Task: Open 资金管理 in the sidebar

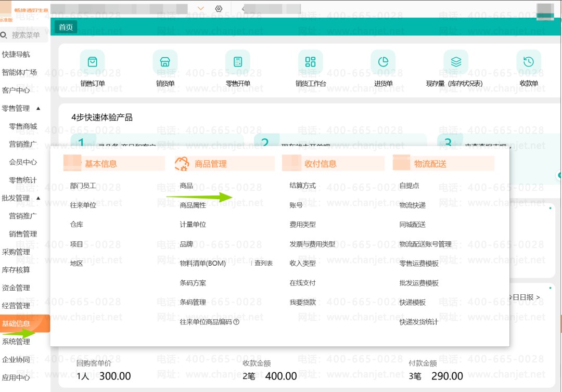Action: click(x=16, y=288)
